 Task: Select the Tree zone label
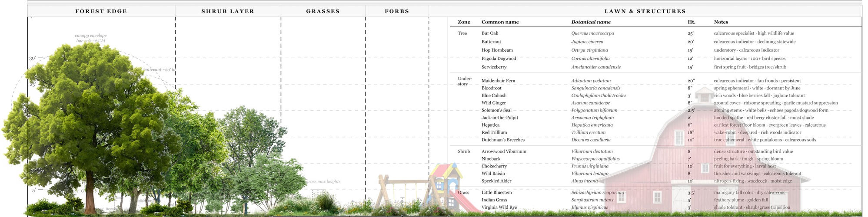(x=462, y=33)
